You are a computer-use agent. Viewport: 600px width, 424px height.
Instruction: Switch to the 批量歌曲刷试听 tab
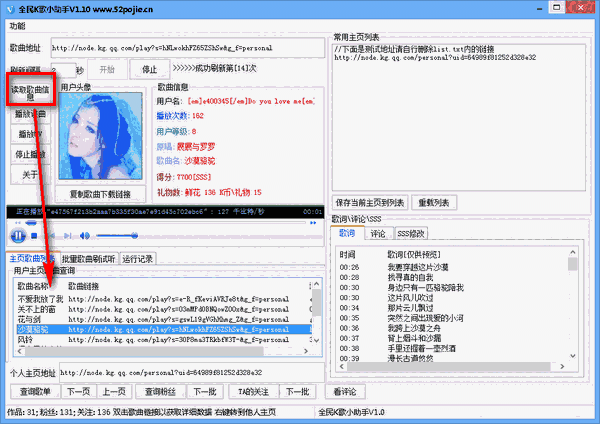coord(88,259)
